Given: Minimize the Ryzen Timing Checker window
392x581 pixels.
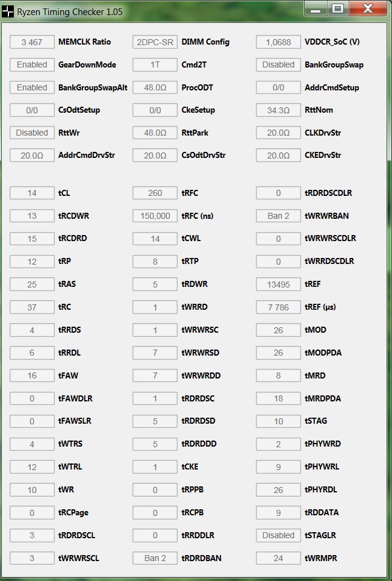Looking at the screenshot, I should 316,9.
